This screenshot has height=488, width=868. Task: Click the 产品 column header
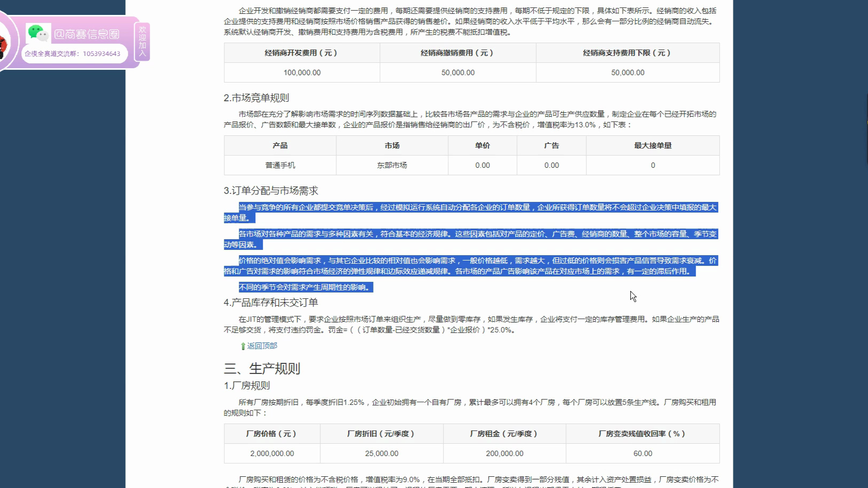pos(280,145)
